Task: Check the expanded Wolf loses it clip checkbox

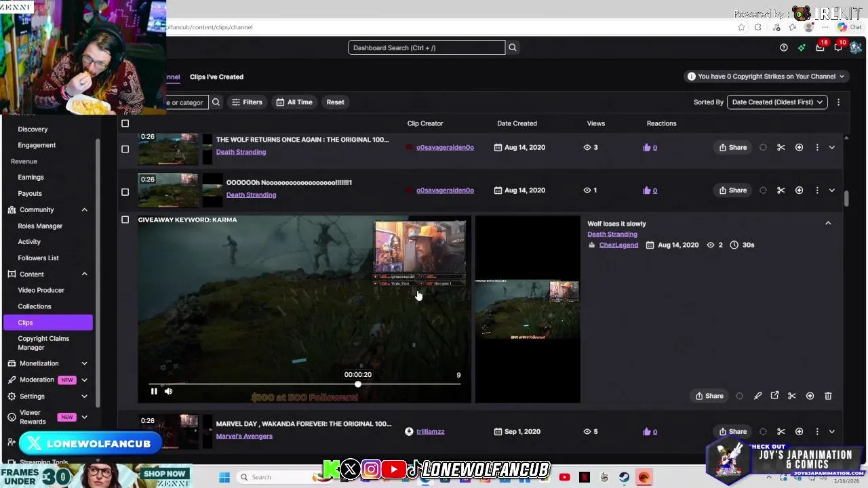Action: [125, 220]
